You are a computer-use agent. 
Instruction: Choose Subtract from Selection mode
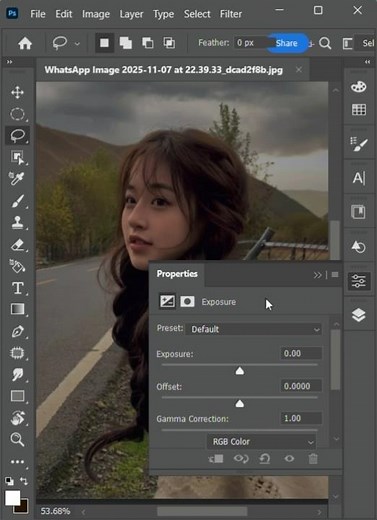click(148, 43)
